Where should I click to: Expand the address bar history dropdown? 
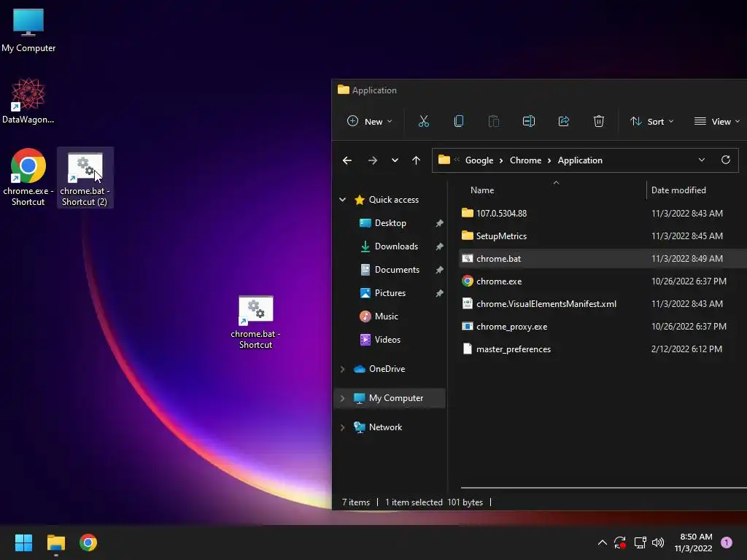(x=701, y=160)
